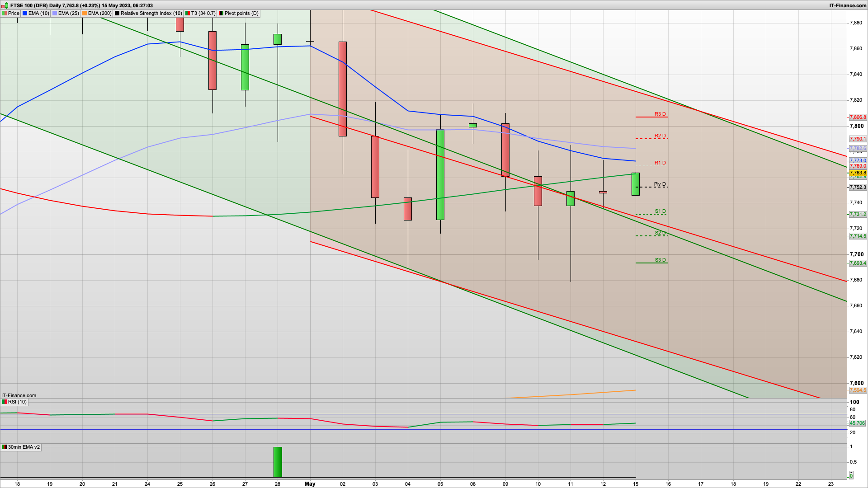Click the S3 D support level label
This screenshot has width=868, height=488.
[x=660, y=260]
